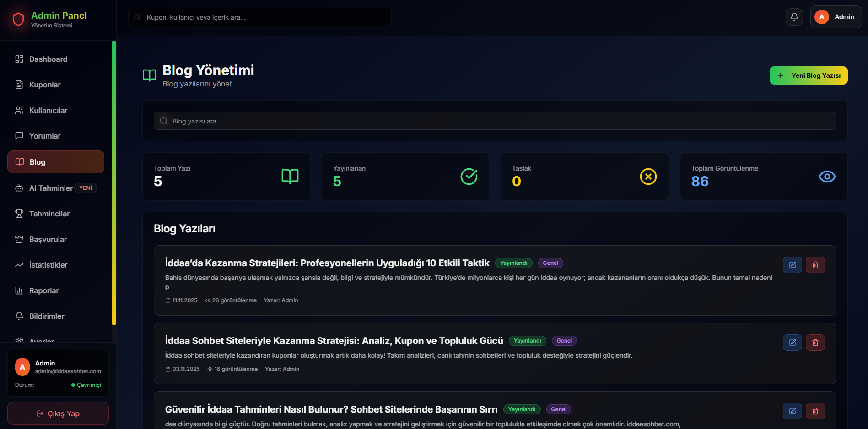Image resolution: width=868 pixels, height=429 pixels.
Task: Go to Kuponlar in sidebar
Action: point(45,85)
